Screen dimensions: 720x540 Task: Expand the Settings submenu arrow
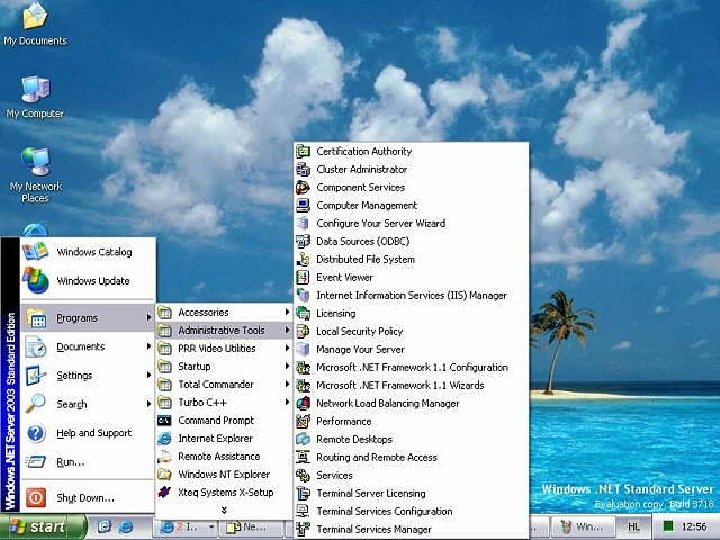[x=149, y=375]
